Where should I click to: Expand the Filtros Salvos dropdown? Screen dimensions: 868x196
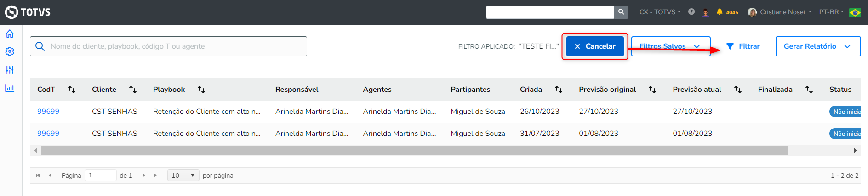tap(670, 46)
